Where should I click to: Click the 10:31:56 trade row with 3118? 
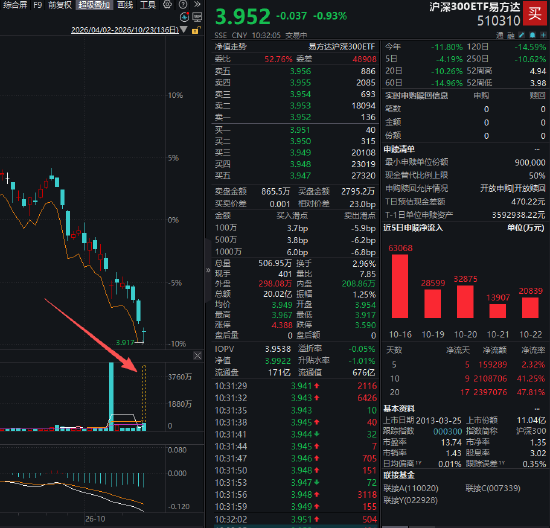pyautogui.click(x=296, y=495)
